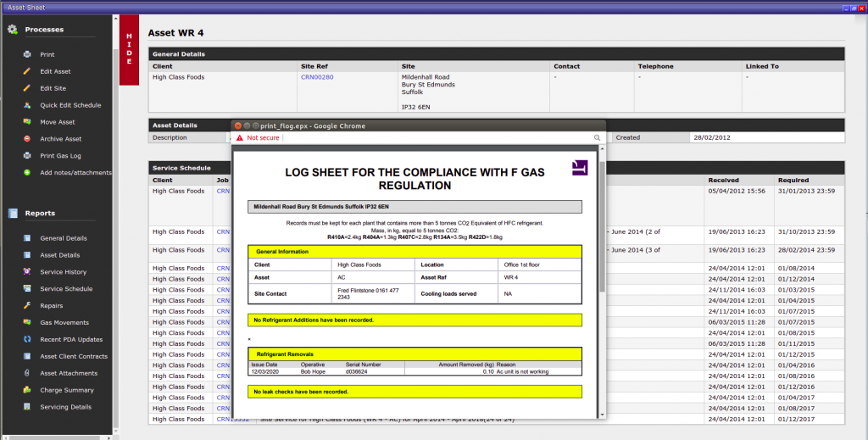Image resolution: width=868 pixels, height=440 pixels.
Task: Click the Print printer icon
Action: (27, 54)
